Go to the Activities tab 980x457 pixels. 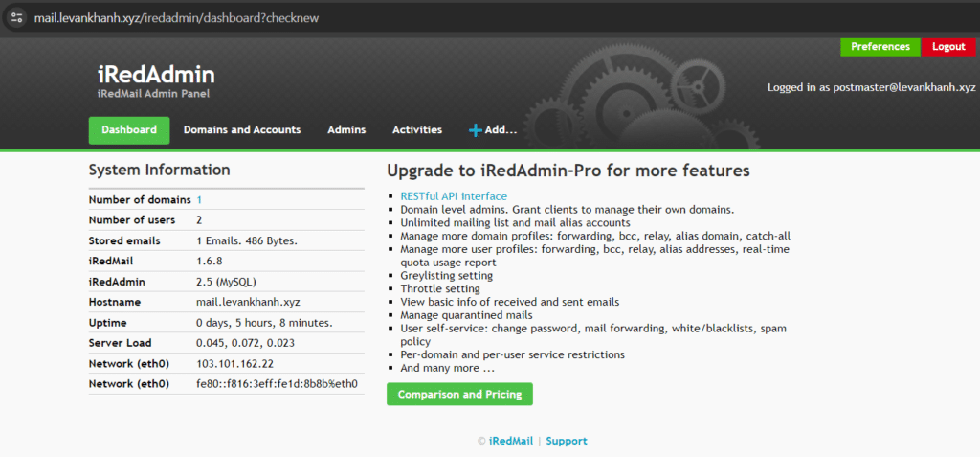[x=417, y=130]
